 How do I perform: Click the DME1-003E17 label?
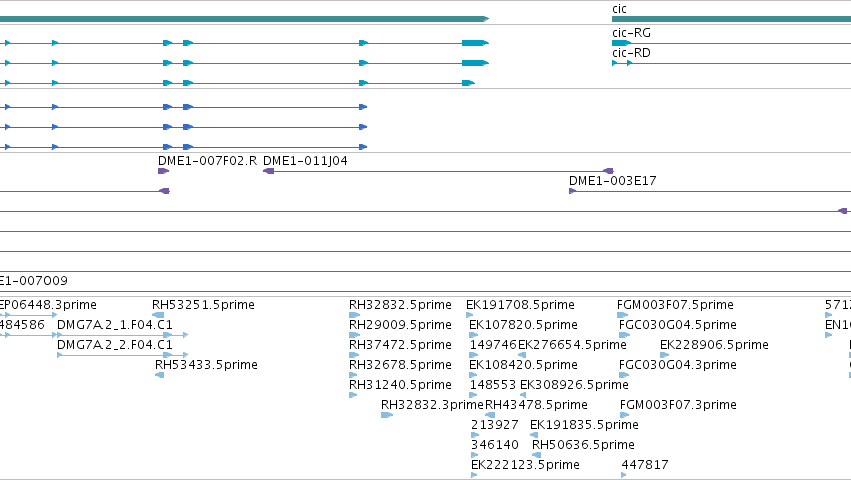[613, 181]
